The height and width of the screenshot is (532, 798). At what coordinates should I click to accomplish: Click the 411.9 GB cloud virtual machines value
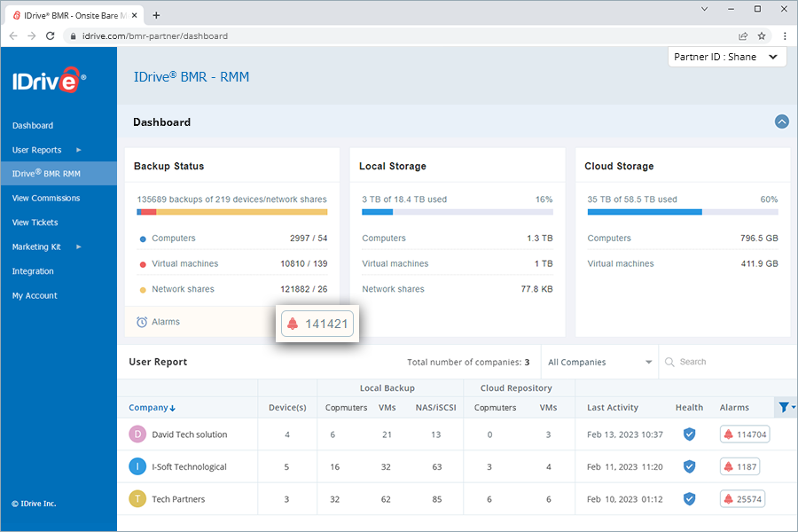(759, 263)
